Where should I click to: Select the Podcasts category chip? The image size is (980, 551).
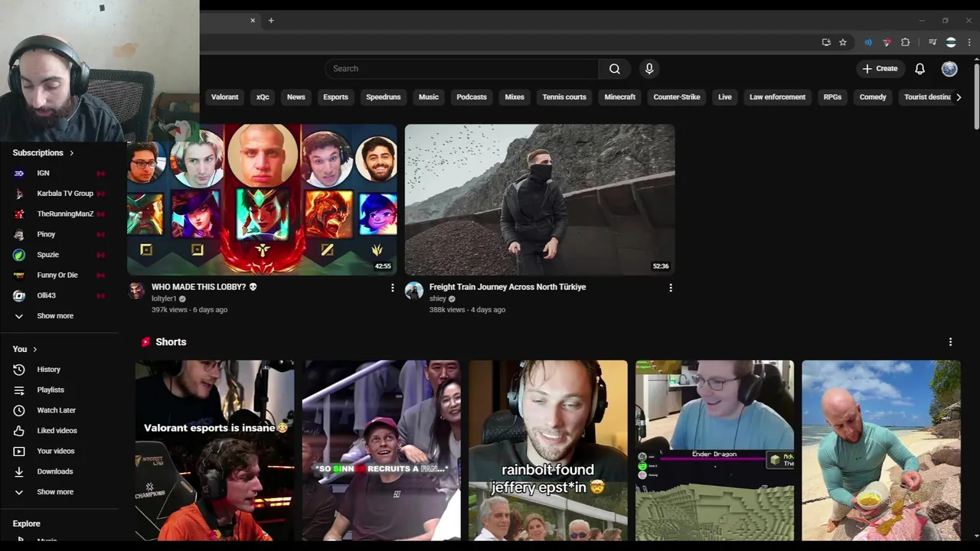pyautogui.click(x=472, y=97)
